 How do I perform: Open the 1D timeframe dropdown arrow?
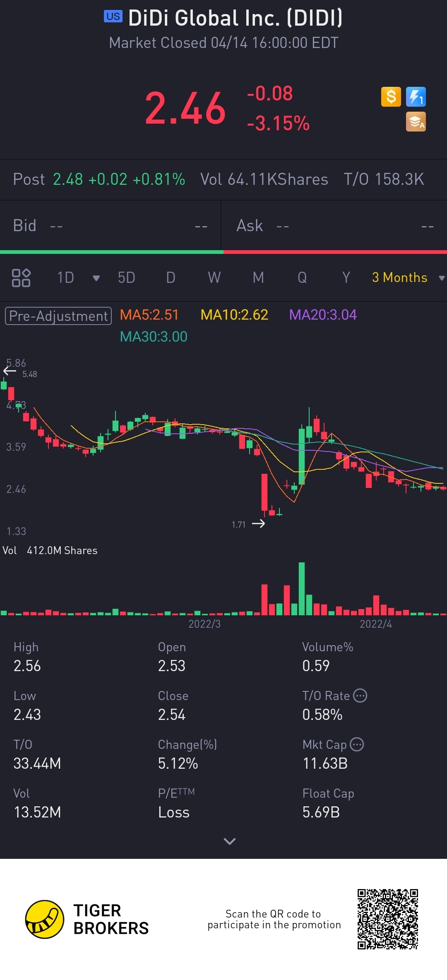click(96, 278)
